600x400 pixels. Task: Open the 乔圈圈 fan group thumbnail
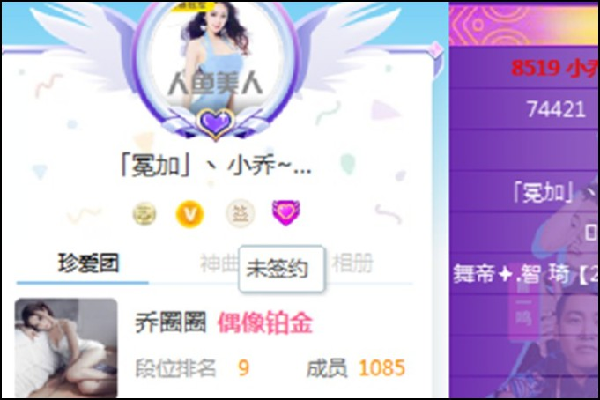pos(66,348)
